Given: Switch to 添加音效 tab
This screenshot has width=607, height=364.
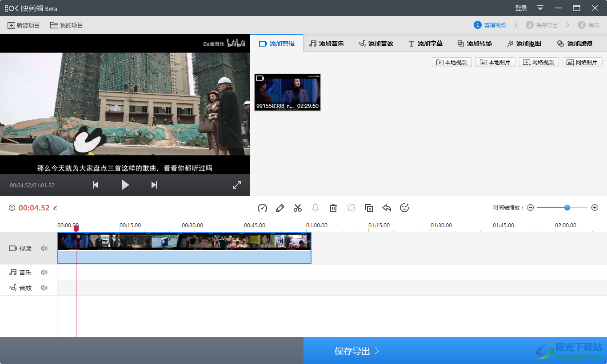Looking at the screenshot, I should (x=376, y=44).
